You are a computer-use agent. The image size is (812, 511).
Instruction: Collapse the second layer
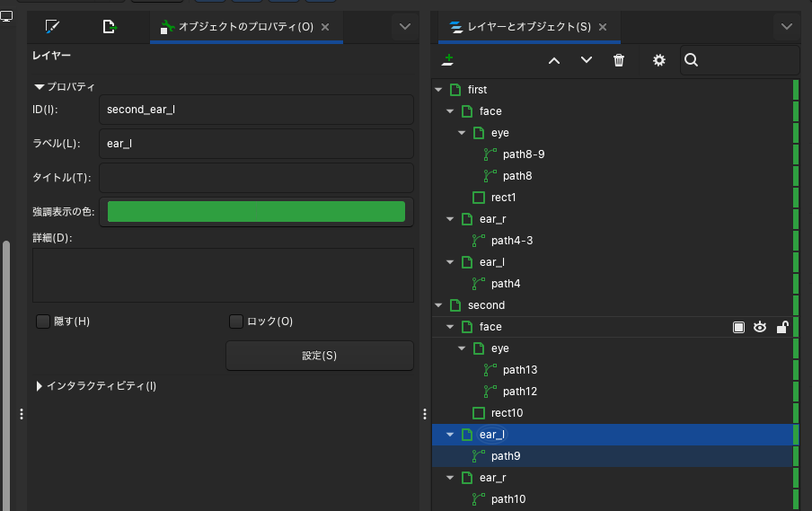tap(438, 305)
